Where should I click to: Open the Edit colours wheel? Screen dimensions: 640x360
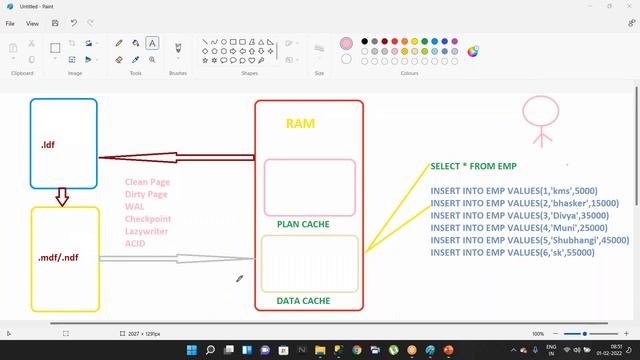coord(473,51)
